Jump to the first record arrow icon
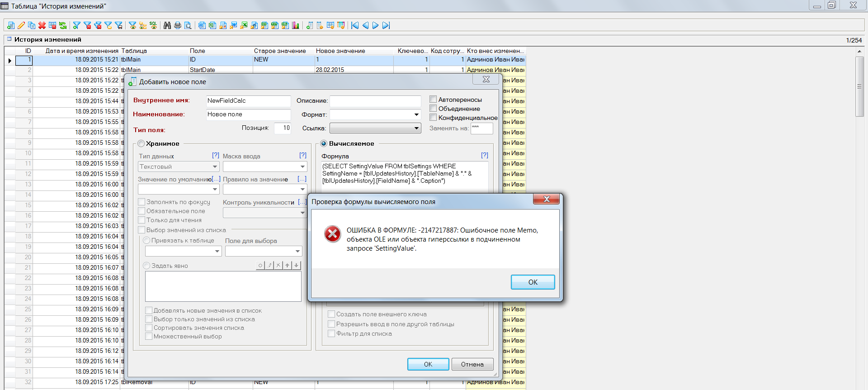The image size is (868, 390). click(355, 25)
